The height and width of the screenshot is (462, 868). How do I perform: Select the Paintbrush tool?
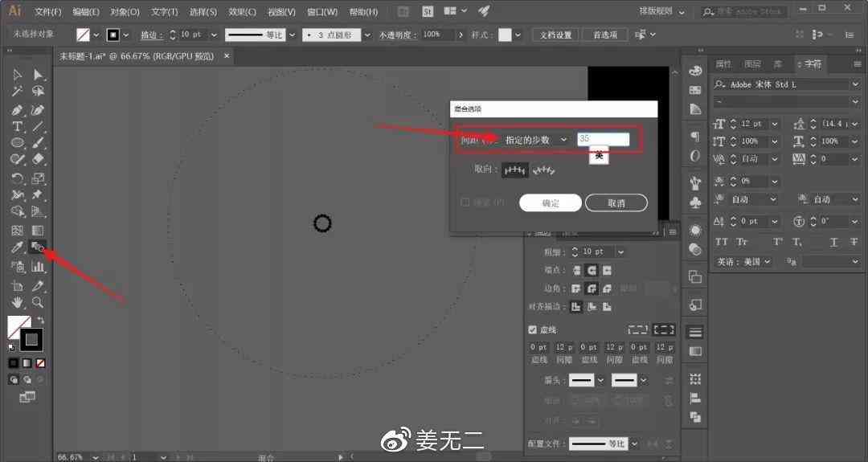tap(38, 143)
